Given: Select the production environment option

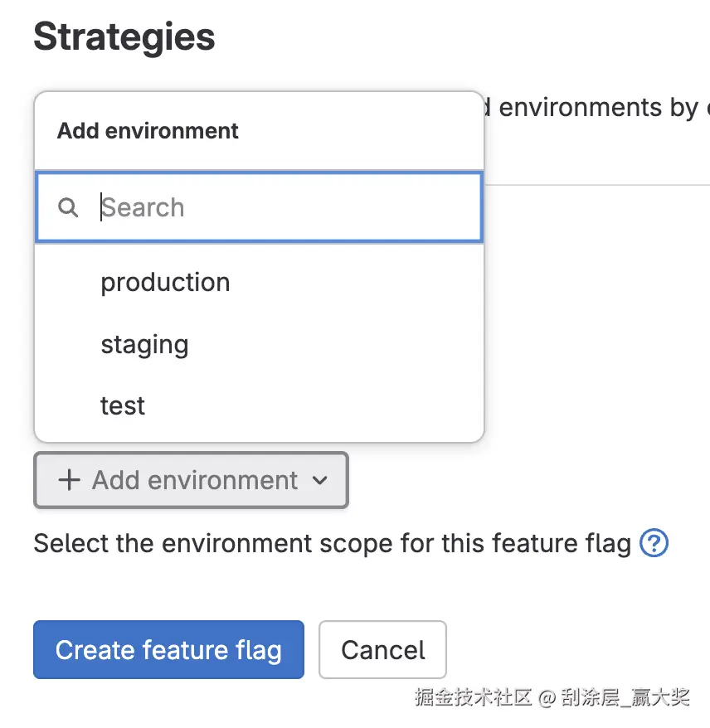Looking at the screenshot, I should click(x=165, y=283).
